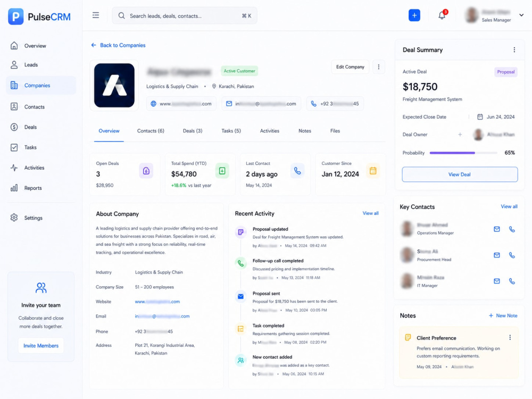Click the company website chip

tap(181, 104)
